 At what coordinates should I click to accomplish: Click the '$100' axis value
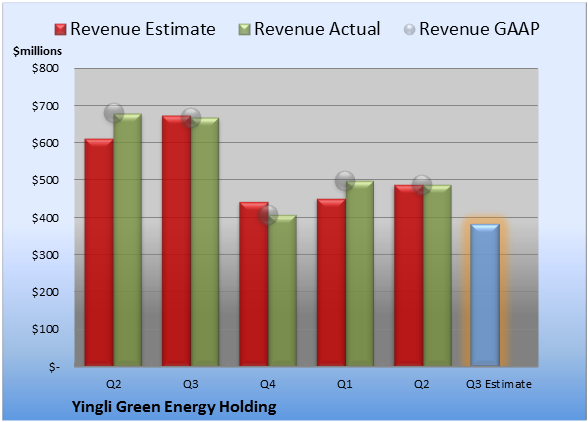click(x=45, y=329)
